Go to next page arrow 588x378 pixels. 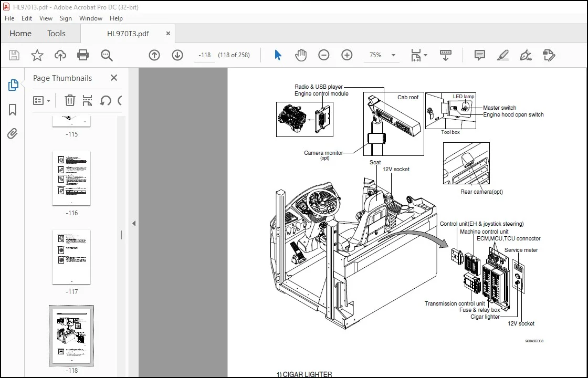(x=177, y=55)
